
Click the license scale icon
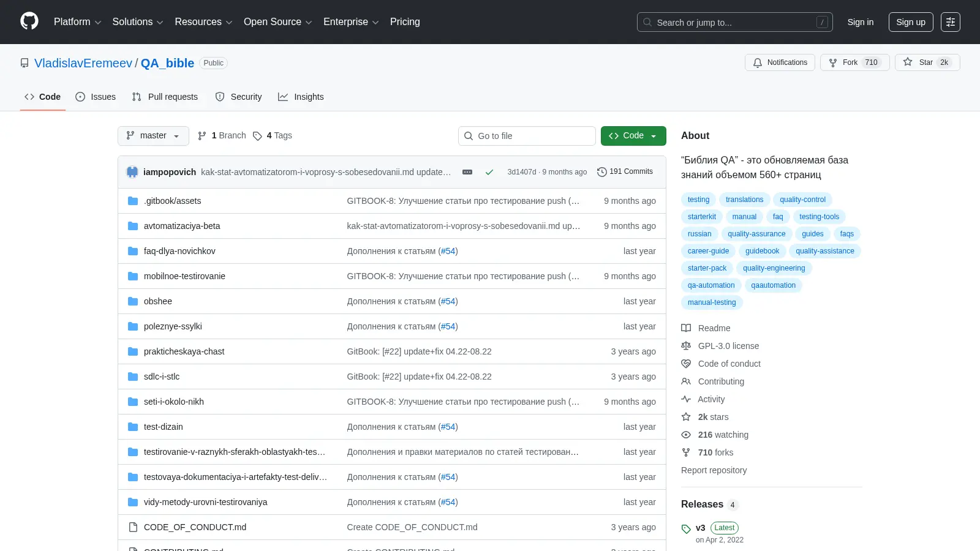[x=686, y=346]
